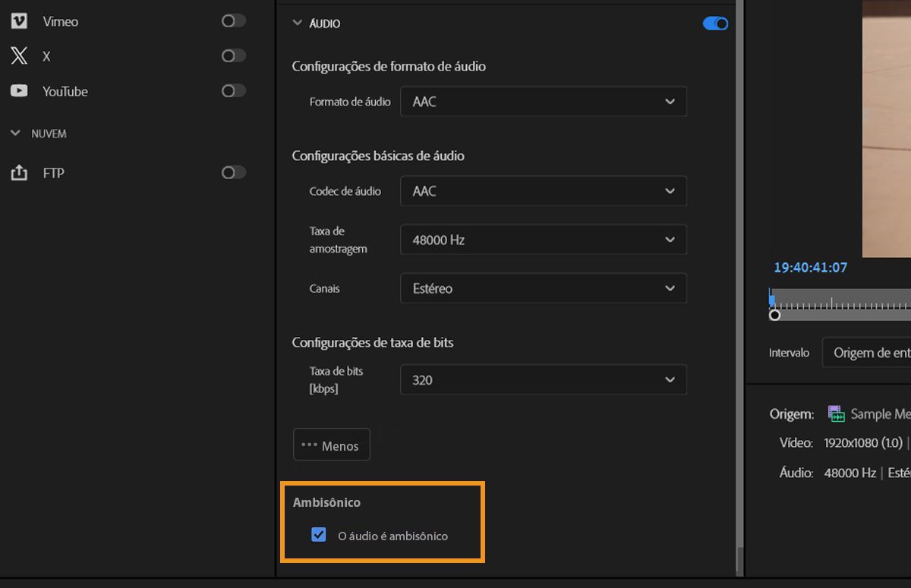Open the Codec de áudio dropdown
Image resolution: width=911 pixels, height=588 pixels.
(544, 190)
